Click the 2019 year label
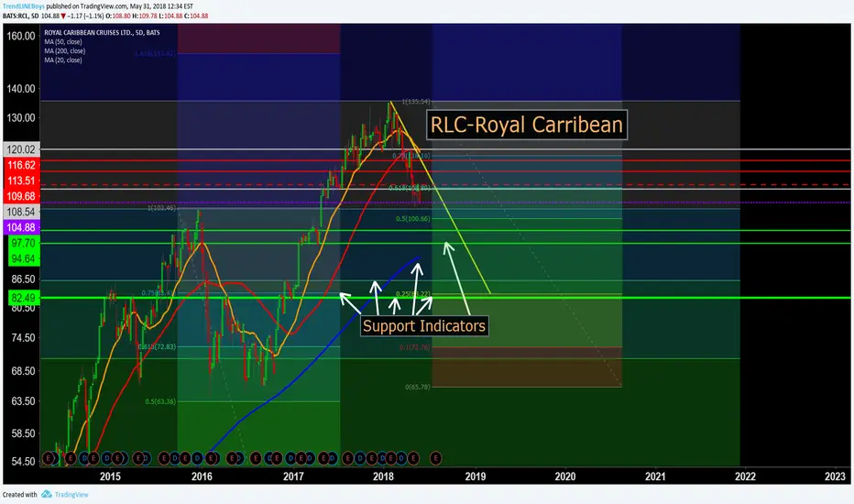Viewport: 854px width, 504px height. coord(475,477)
